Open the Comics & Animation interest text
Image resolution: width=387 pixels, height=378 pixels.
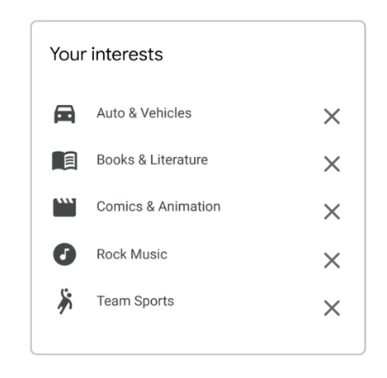pyautogui.click(x=159, y=207)
